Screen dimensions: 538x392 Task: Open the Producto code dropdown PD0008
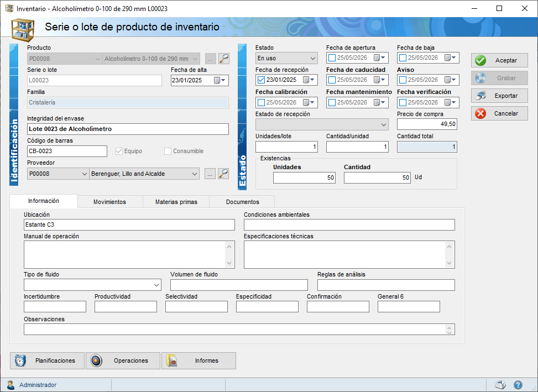point(65,59)
